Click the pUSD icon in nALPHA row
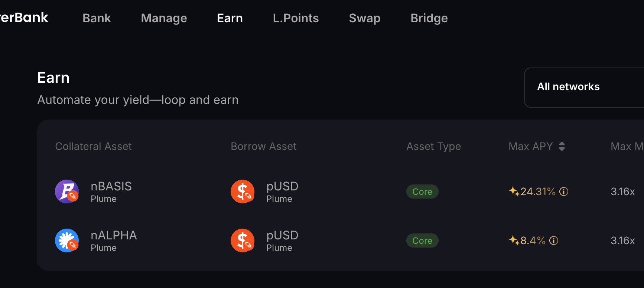The height and width of the screenshot is (288, 644). [x=243, y=240]
